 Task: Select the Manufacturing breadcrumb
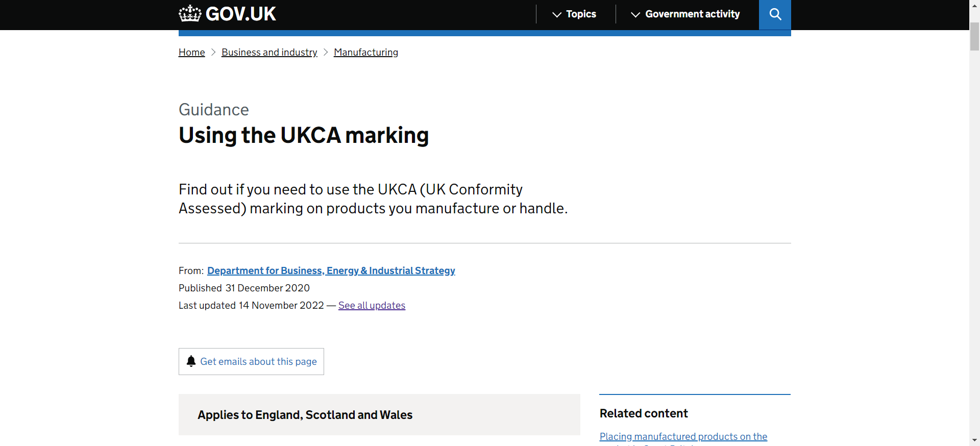pos(365,52)
